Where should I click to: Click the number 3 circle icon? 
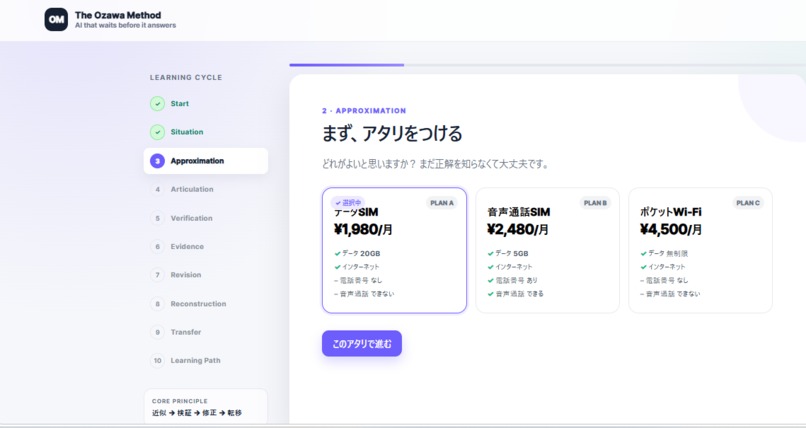click(157, 161)
